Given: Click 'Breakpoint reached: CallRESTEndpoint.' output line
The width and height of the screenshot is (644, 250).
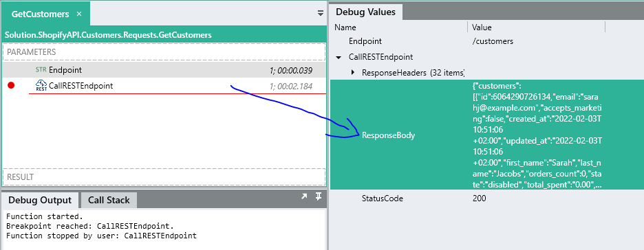Looking at the screenshot, I should click(90, 226).
